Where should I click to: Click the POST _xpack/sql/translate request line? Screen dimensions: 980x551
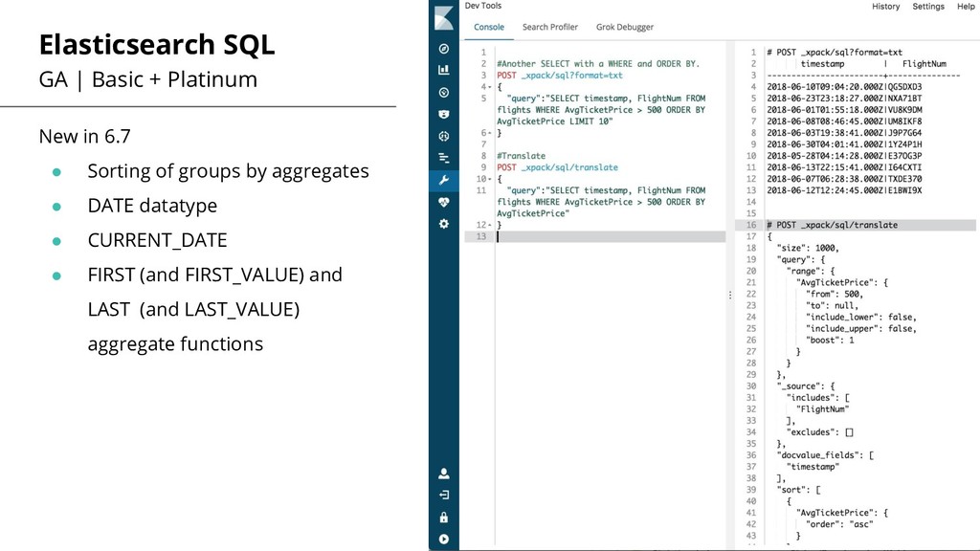click(558, 167)
